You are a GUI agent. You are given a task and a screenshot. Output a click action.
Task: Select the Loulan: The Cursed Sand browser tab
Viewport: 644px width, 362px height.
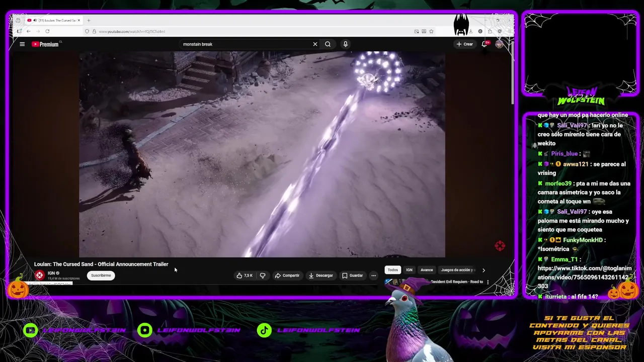[54, 21]
